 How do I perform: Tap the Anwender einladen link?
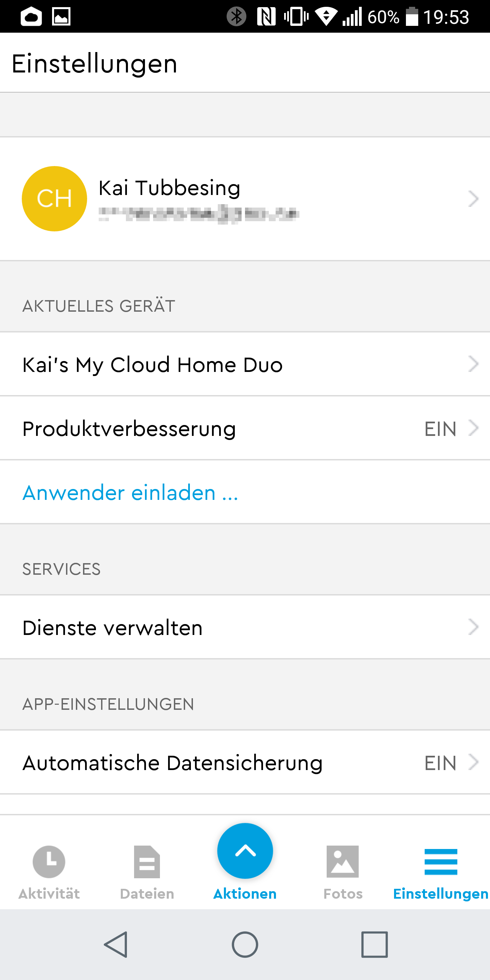pyautogui.click(x=130, y=493)
